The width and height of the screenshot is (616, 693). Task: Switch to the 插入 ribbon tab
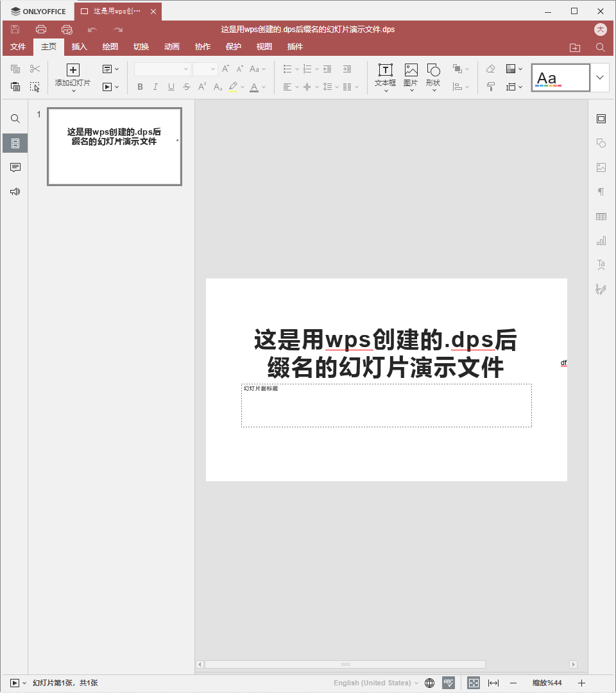click(x=79, y=46)
